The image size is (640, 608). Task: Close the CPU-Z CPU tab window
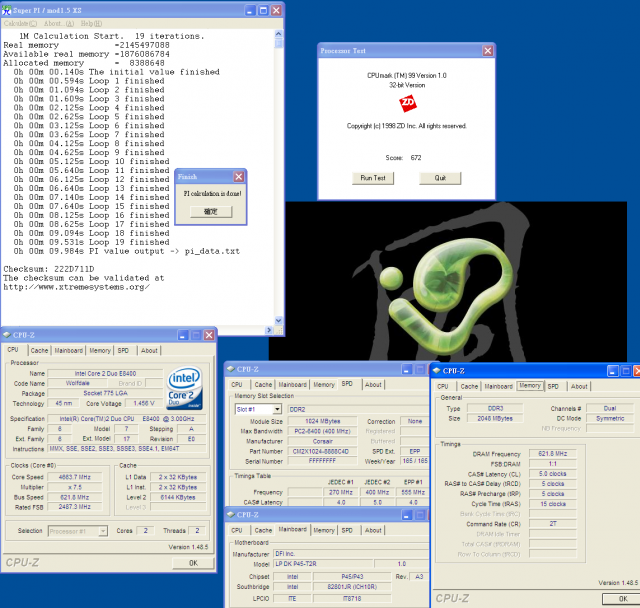(209, 335)
